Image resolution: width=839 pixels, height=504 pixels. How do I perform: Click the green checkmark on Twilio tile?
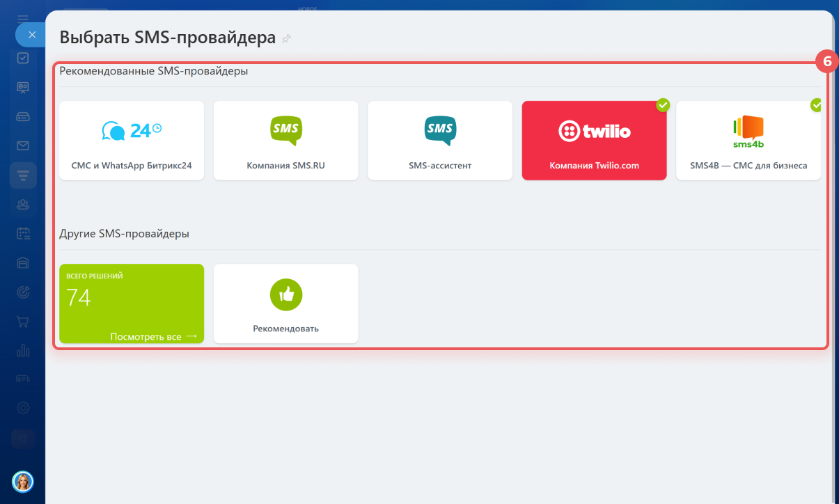click(663, 105)
